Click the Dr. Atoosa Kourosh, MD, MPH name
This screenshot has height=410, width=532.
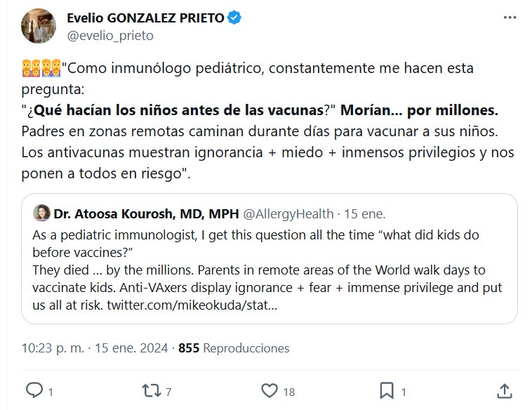point(145,213)
